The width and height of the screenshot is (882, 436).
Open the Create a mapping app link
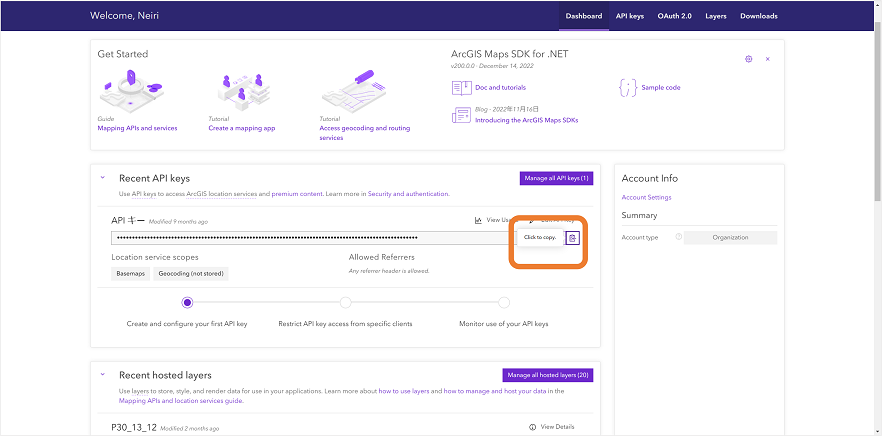pyautogui.click(x=241, y=128)
